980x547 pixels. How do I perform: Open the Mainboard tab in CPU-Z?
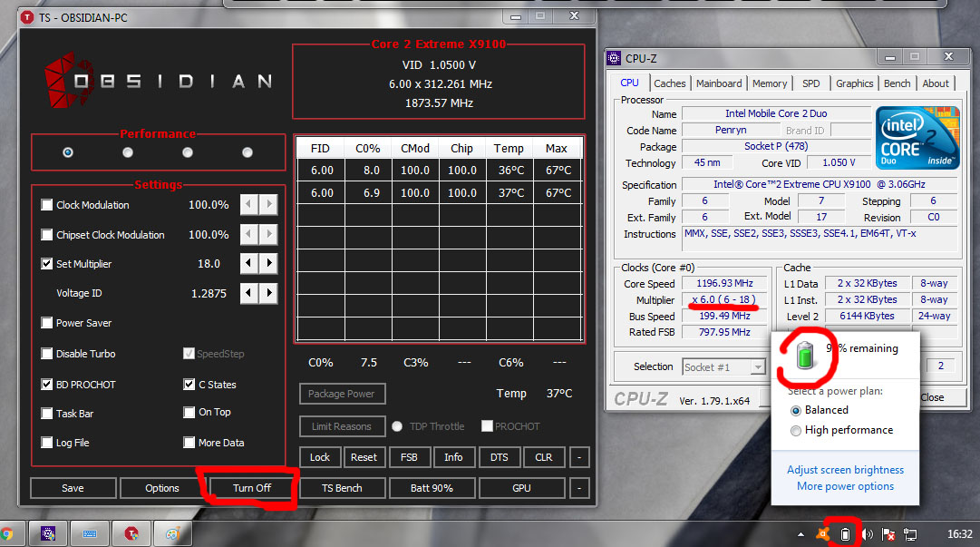pos(719,83)
